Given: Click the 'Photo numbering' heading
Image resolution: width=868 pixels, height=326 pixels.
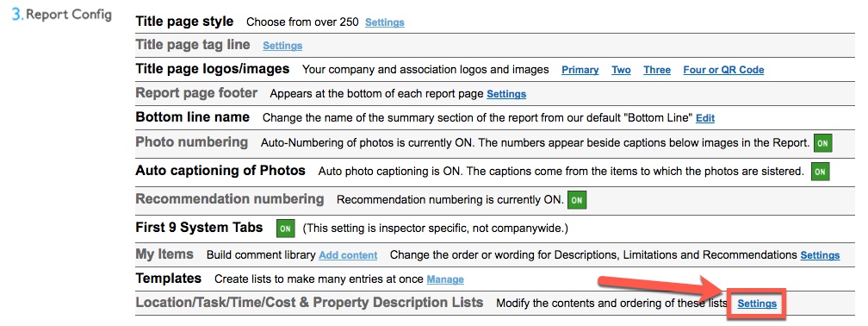Looking at the screenshot, I should pyautogui.click(x=191, y=142).
